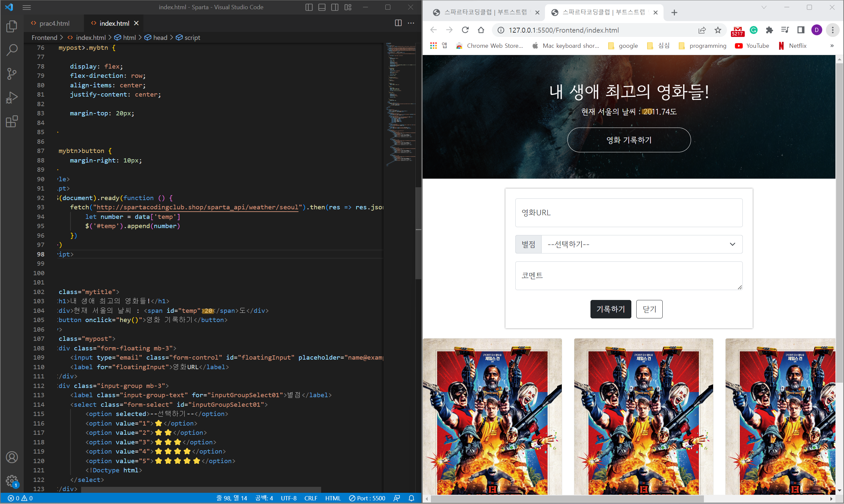Split the editor to the right
Screen dimensions: 844x504
(x=398, y=23)
